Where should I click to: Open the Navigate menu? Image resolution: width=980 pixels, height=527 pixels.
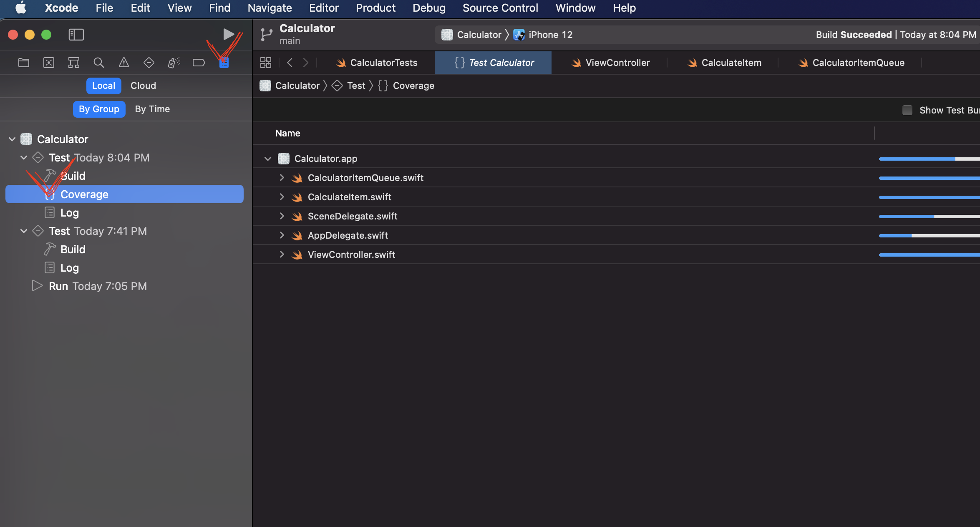[x=270, y=8]
